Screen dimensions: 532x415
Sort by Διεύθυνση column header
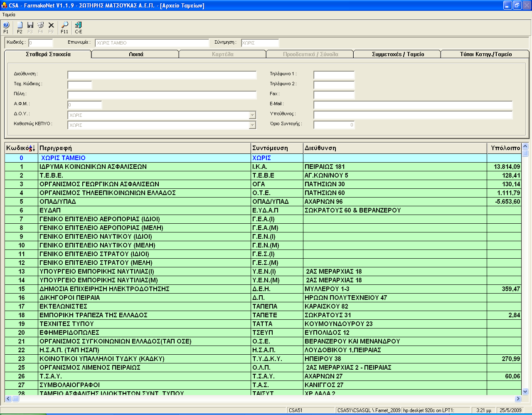click(395, 148)
